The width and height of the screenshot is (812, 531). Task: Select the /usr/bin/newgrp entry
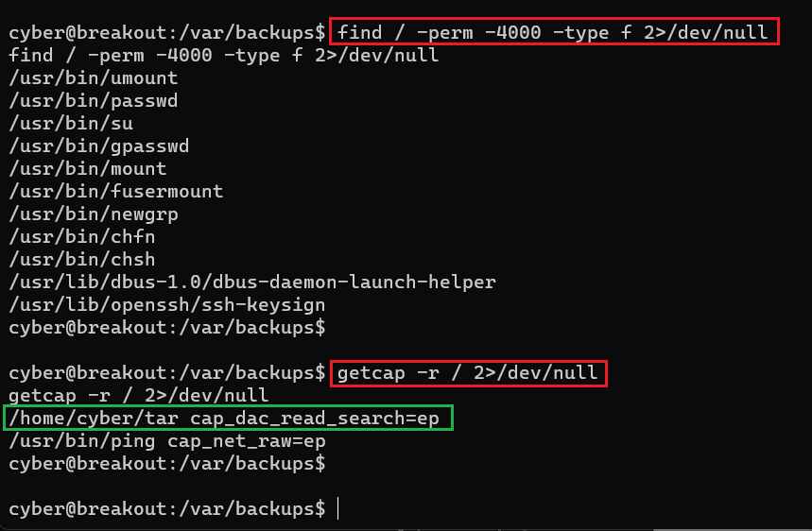tap(93, 214)
